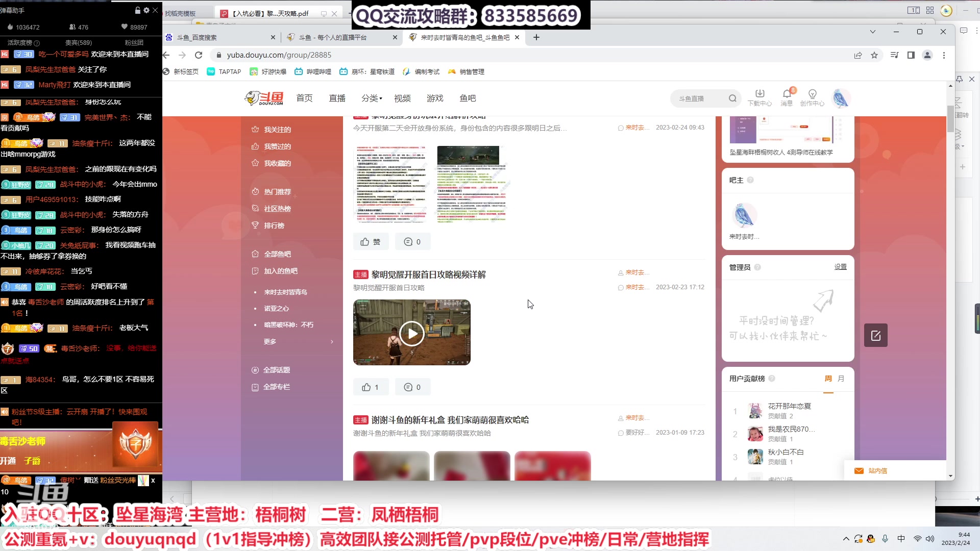
Task: Click 设置 in the 管理员 panel
Action: [841, 267]
